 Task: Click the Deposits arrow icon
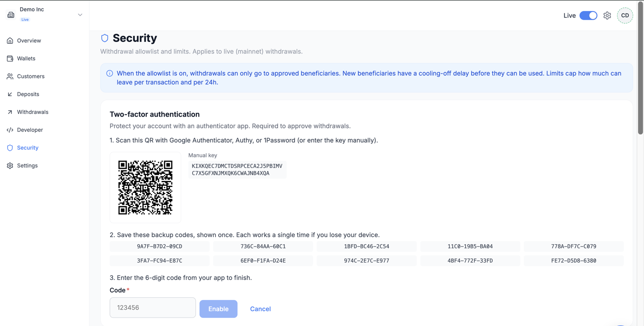pos(10,94)
